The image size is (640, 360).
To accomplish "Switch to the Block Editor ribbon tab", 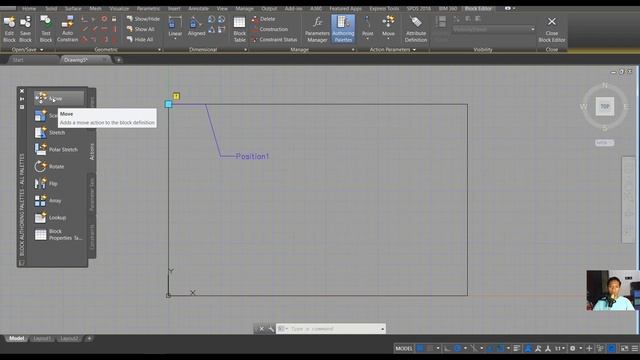I will tap(478, 8).
